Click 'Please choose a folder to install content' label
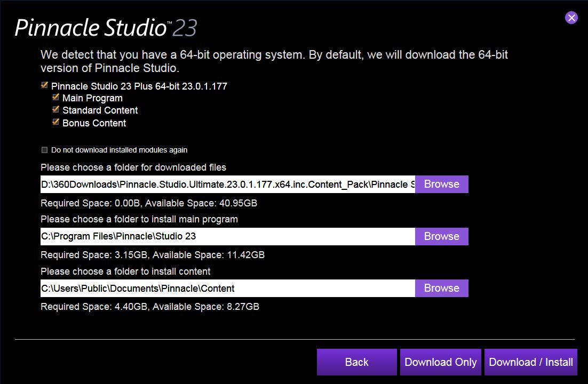Viewport: 588px width, 384px height. point(125,271)
